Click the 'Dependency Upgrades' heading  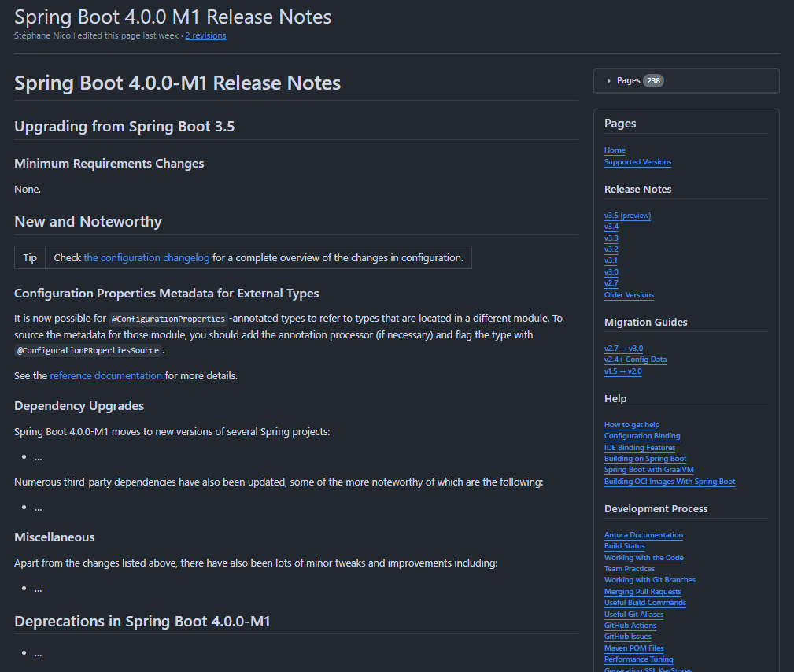pyautogui.click(x=79, y=406)
